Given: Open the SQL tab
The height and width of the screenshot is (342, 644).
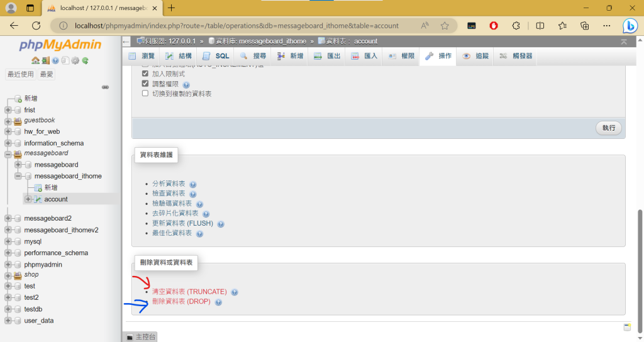Looking at the screenshot, I should coord(216,56).
